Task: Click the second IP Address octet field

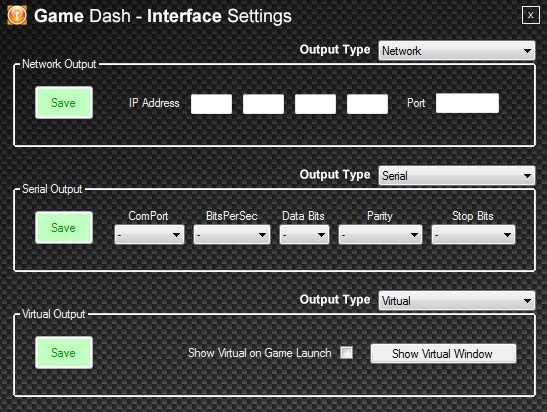Action: [x=263, y=104]
